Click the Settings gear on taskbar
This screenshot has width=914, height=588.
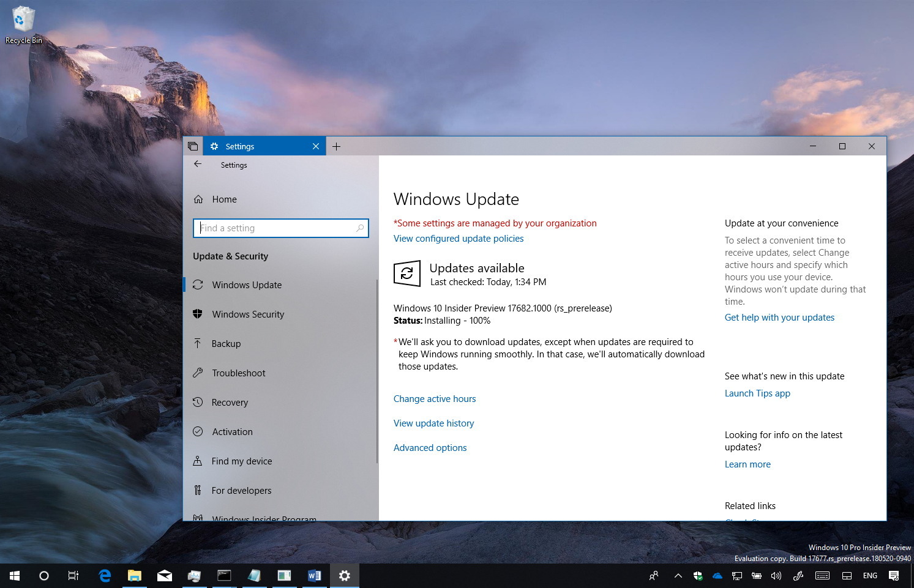coord(345,576)
